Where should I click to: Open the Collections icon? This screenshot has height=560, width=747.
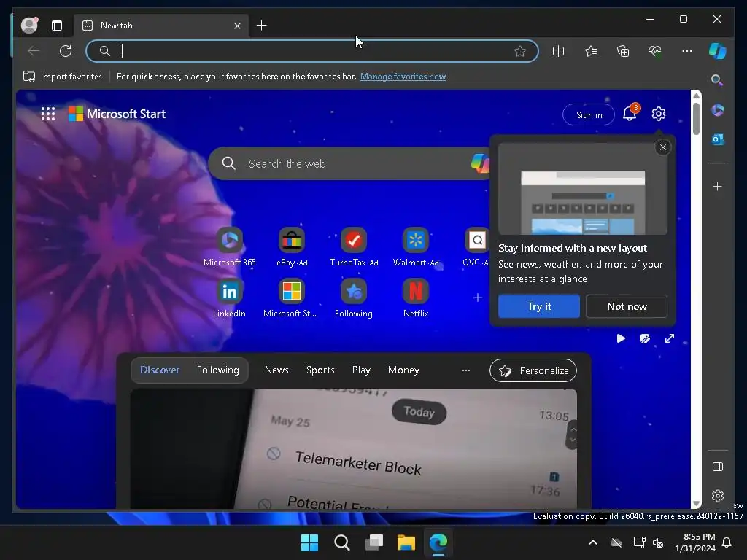pos(623,51)
